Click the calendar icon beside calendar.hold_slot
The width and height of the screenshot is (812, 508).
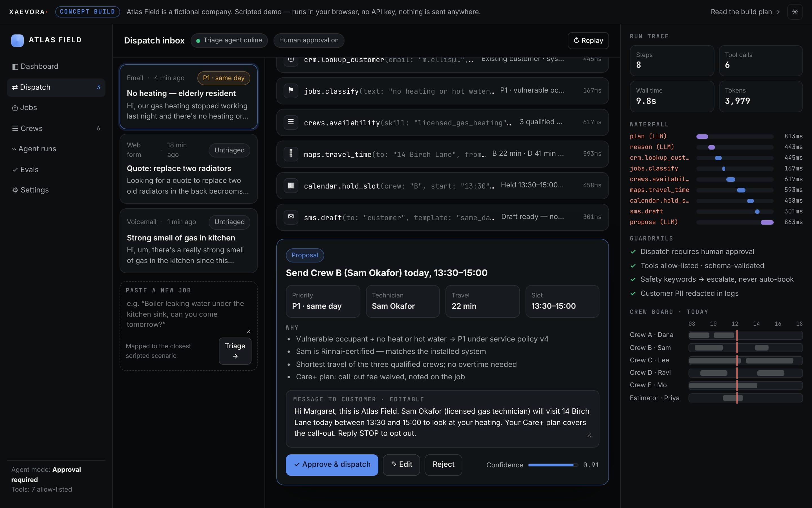[291, 185]
